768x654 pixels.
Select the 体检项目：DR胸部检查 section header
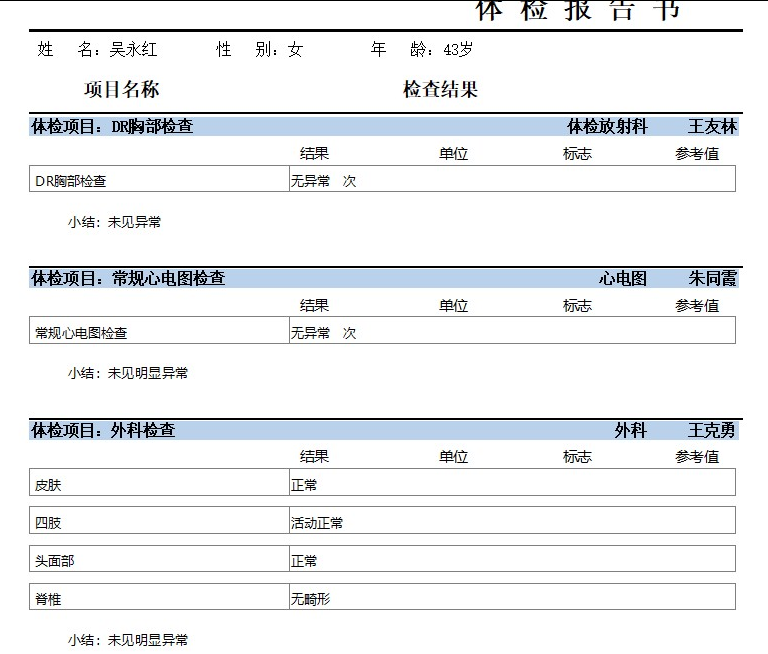(112, 127)
